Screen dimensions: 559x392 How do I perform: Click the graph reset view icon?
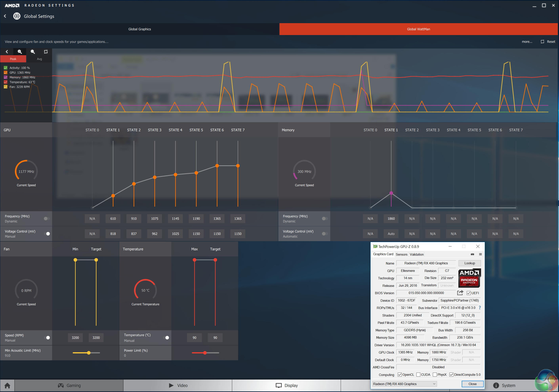coord(46,52)
